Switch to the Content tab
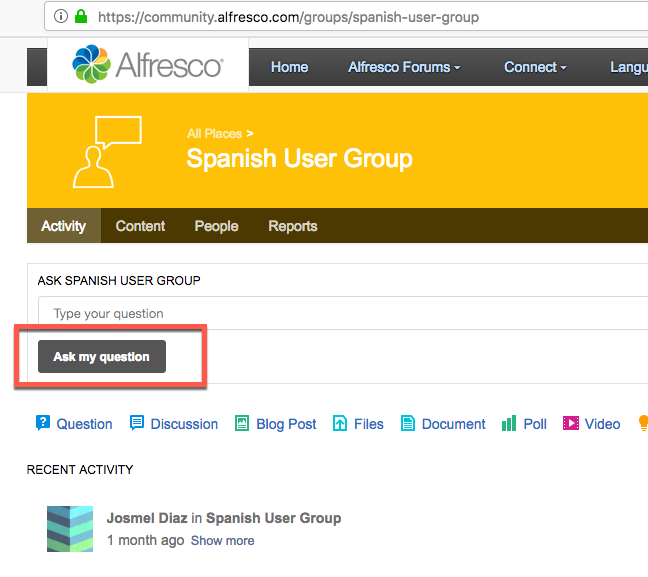648x577 pixels. tap(140, 226)
